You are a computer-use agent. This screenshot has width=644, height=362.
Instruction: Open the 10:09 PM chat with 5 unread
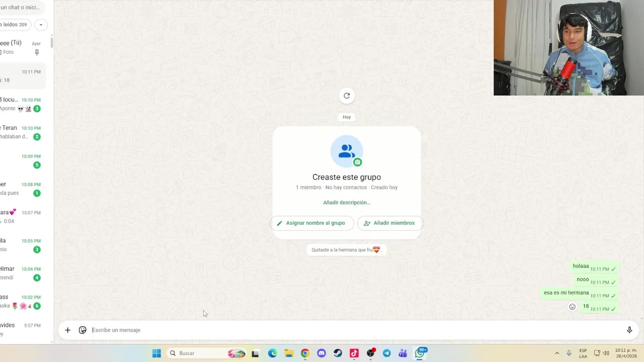[x=23, y=160]
